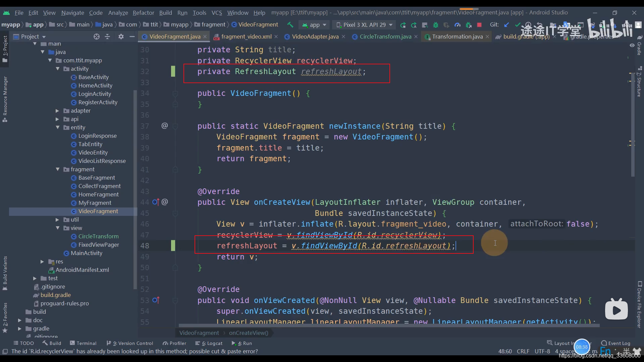644x362 pixels.
Task: Click the @ annotation gutter icon on line 37
Action: tap(165, 126)
